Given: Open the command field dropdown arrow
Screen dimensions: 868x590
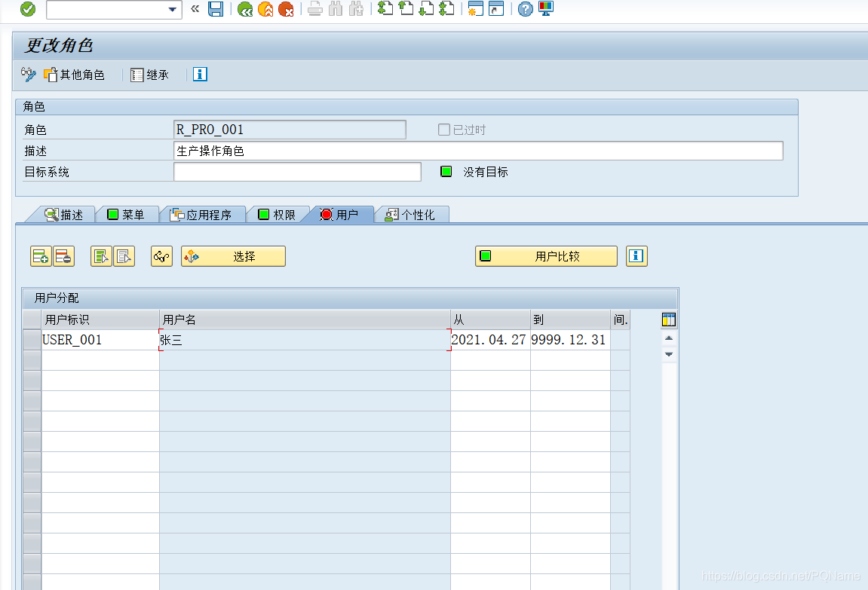Looking at the screenshot, I should [172, 9].
